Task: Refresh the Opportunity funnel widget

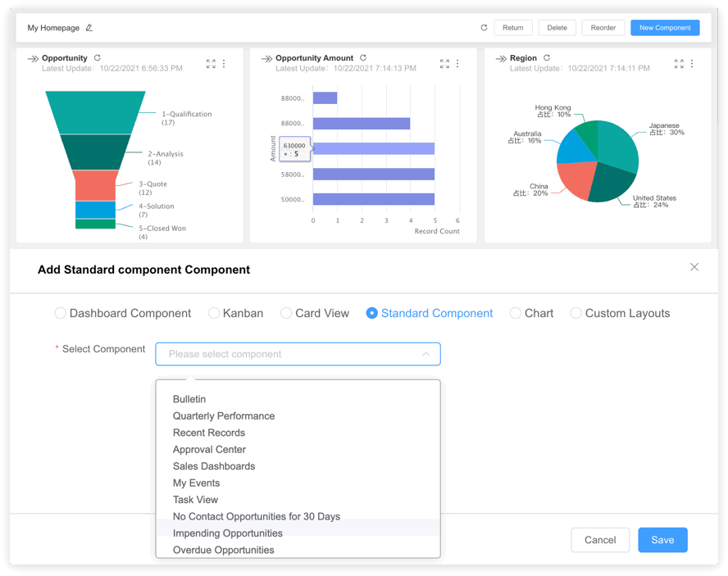Action: [98, 58]
